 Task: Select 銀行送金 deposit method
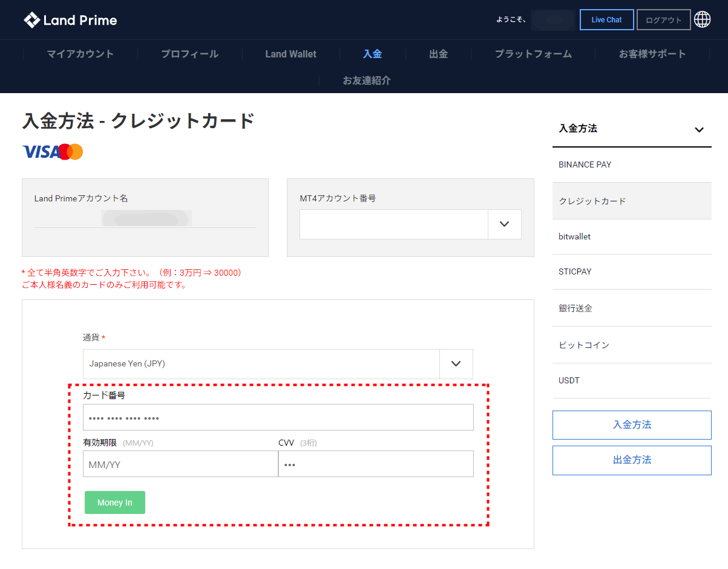pyautogui.click(x=632, y=308)
